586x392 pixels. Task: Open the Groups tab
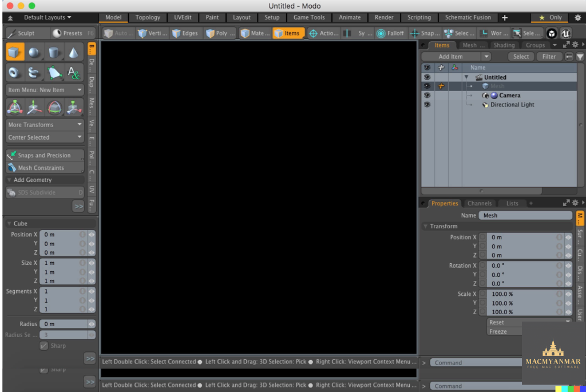coord(535,45)
